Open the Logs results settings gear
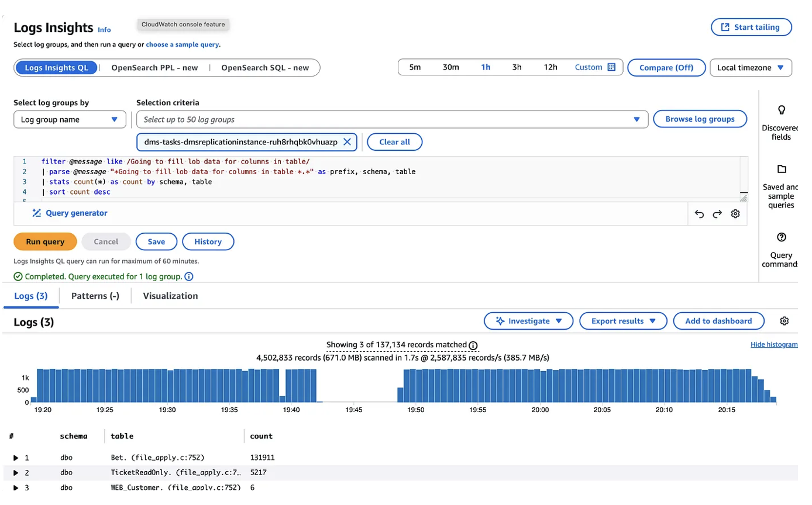812x505 pixels. pos(784,320)
